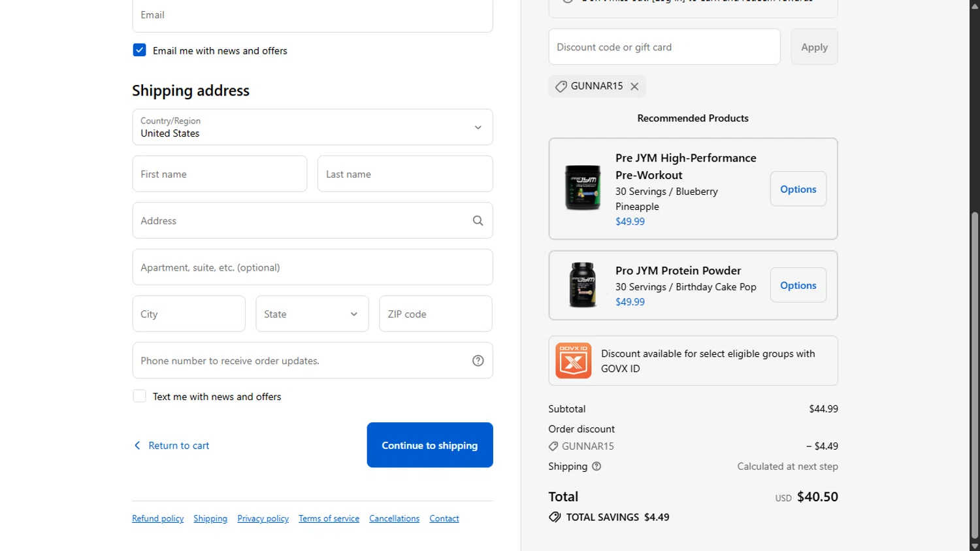The height and width of the screenshot is (551, 980).
Task: Click the Subtotal $44.99 value
Action: pyautogui.click(x=823, y=409)
